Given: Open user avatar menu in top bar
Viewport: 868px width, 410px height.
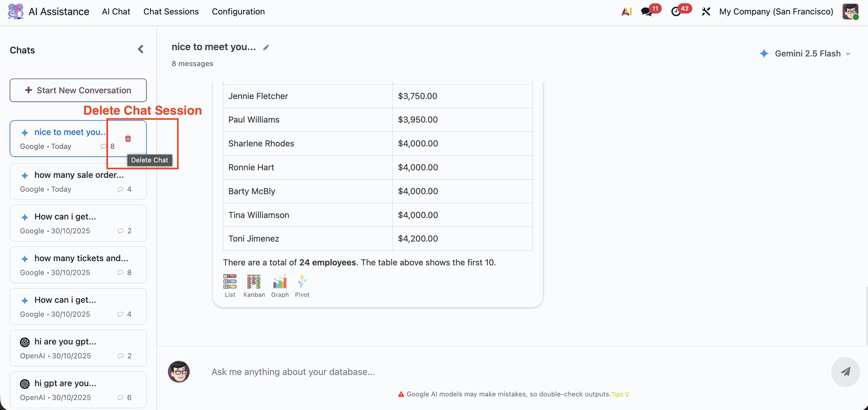Looking at the screenshot, I should pyautogui.click(x=850, y=12).
